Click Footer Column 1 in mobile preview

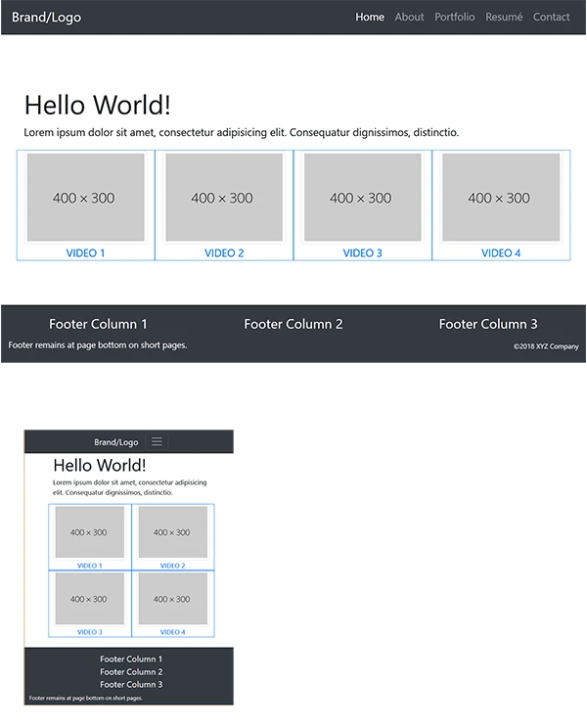131,659
